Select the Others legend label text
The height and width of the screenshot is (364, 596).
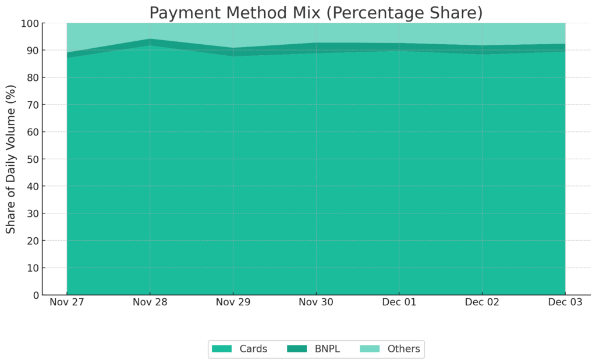[x=403, y=349]
